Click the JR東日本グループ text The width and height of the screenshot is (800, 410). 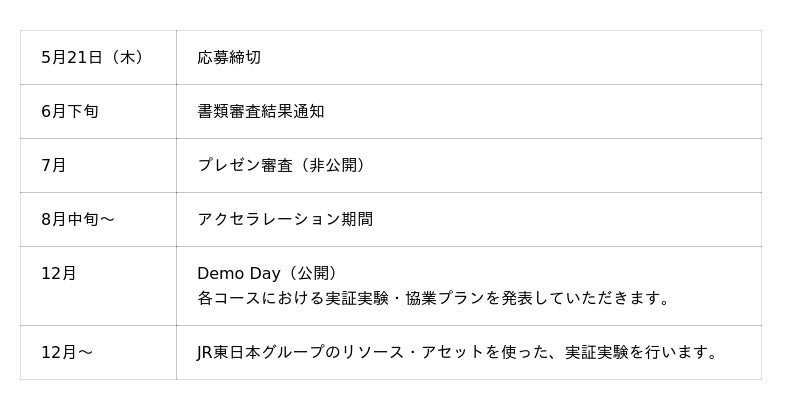pos(260,353)
